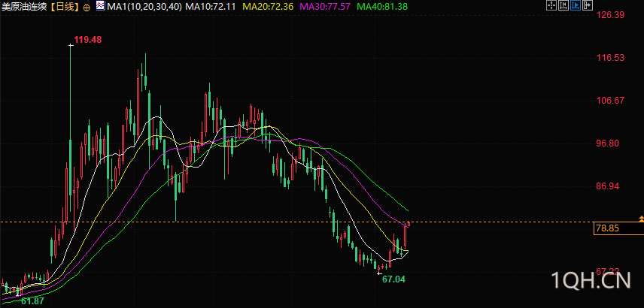The image size is (644, 308).
Task: Click the crosshair grid icon at top right
Action: [x=551, y=5]
